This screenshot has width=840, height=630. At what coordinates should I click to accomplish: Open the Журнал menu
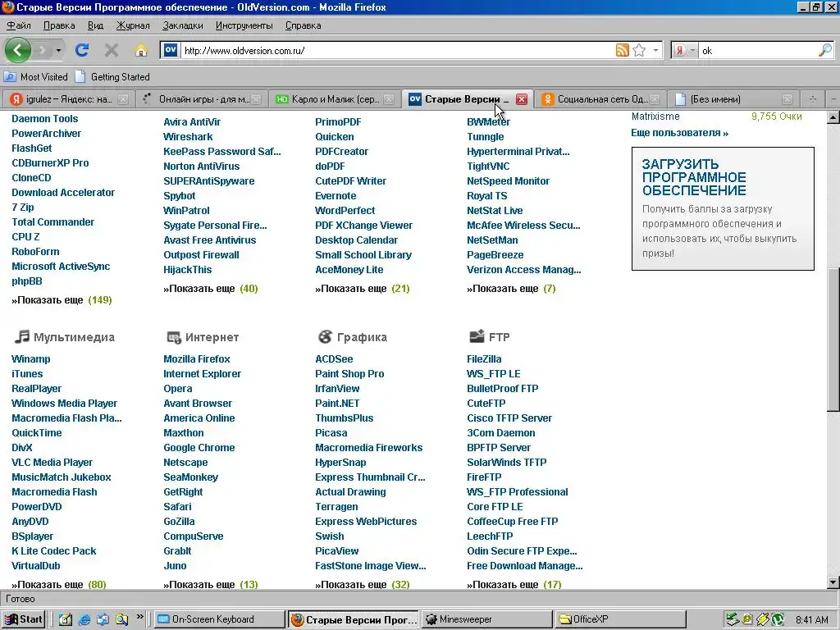133,25
